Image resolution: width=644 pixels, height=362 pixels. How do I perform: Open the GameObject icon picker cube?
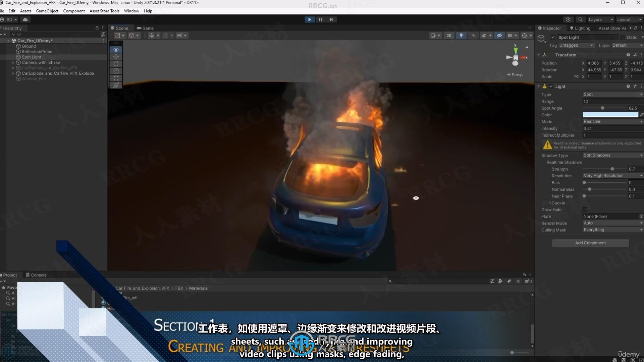[x=541, y=38]
